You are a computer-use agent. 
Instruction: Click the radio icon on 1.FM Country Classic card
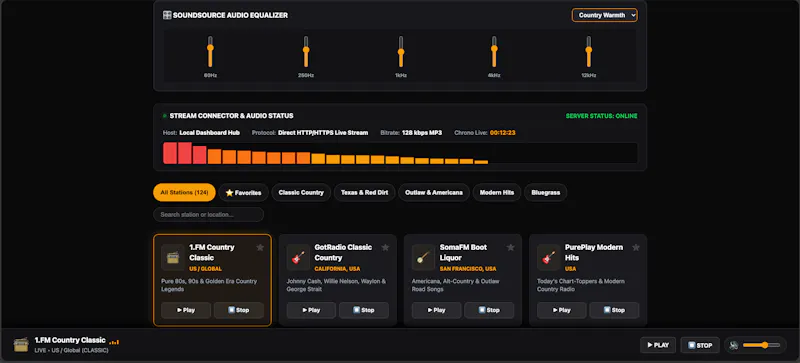pos(173,257)
